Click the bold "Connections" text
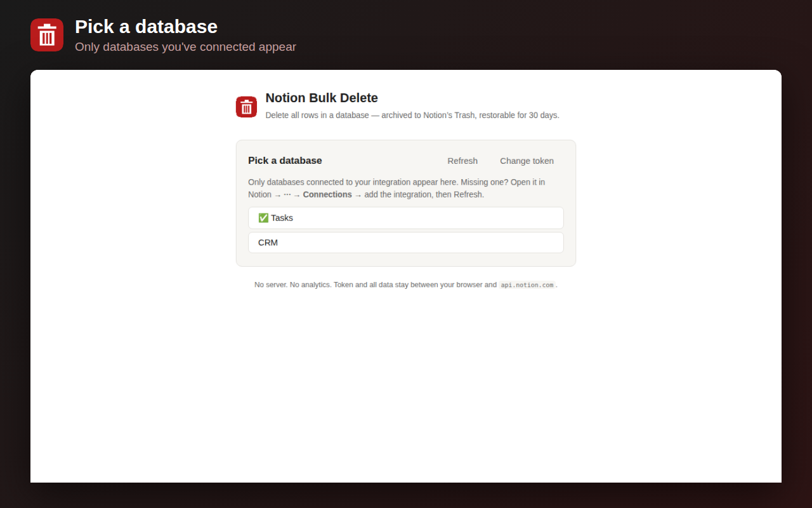Image resolution: width=812 pixels, height=508 pixels. coord(327,194)
